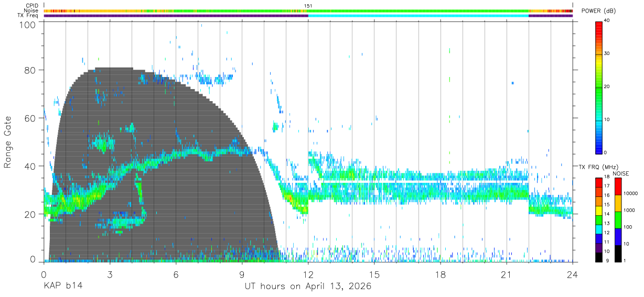
Task: Click the TX Freq row label
Action: [x=28, y=15]
